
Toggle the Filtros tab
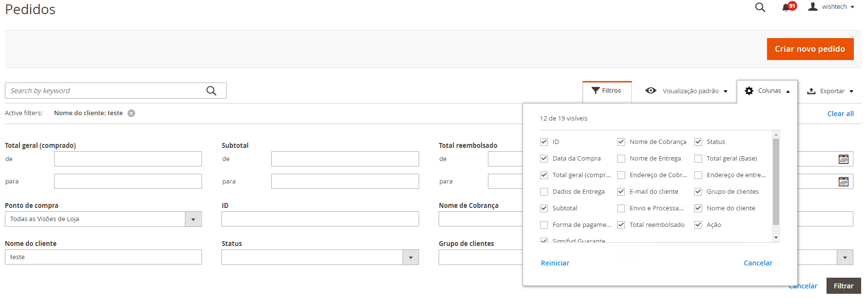pyautogui.click(x=607, y=91)
